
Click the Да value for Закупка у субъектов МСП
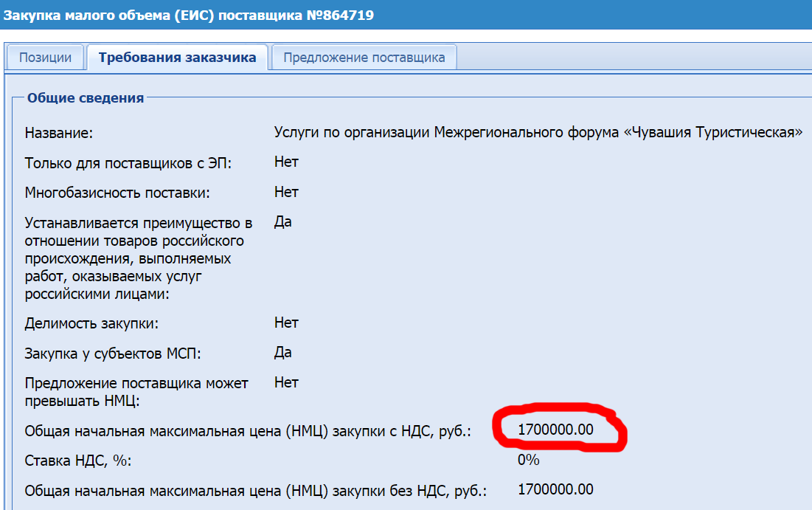(x=282, y=352)
